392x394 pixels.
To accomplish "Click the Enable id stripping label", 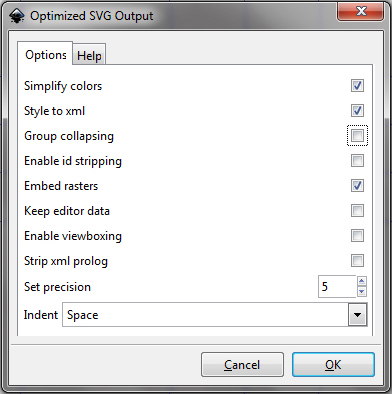I will 73,161.
